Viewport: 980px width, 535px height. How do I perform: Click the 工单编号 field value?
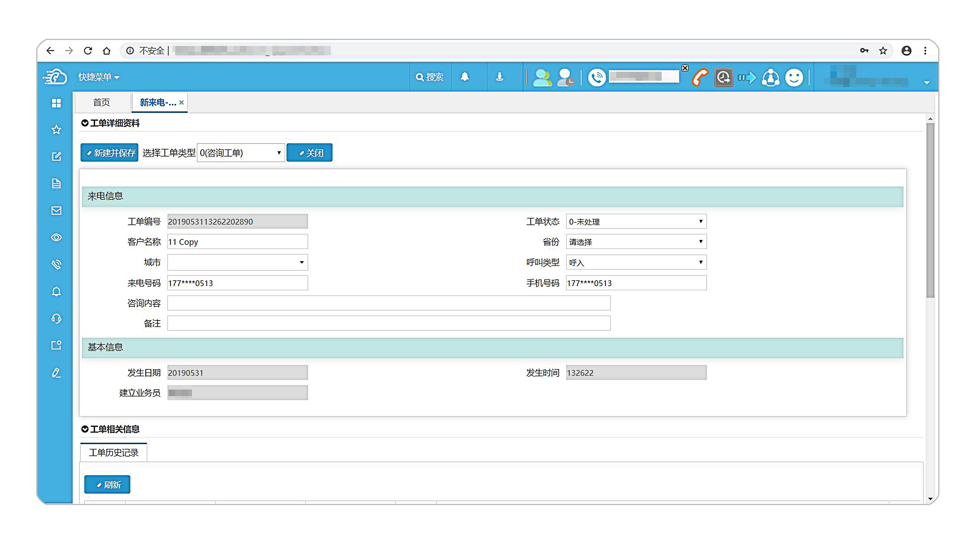click(237, 221)
